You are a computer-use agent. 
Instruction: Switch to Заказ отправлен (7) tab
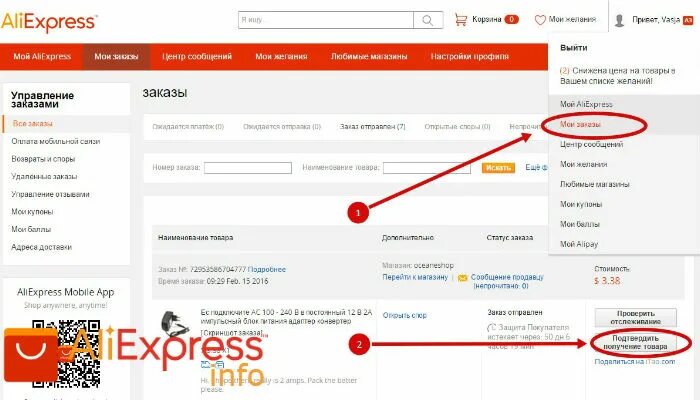(372, 126)
